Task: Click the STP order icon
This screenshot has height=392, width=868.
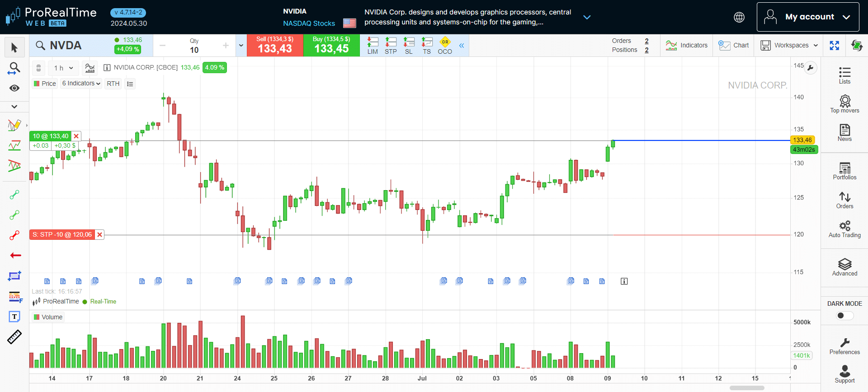Action: click(x=391, y=46)
